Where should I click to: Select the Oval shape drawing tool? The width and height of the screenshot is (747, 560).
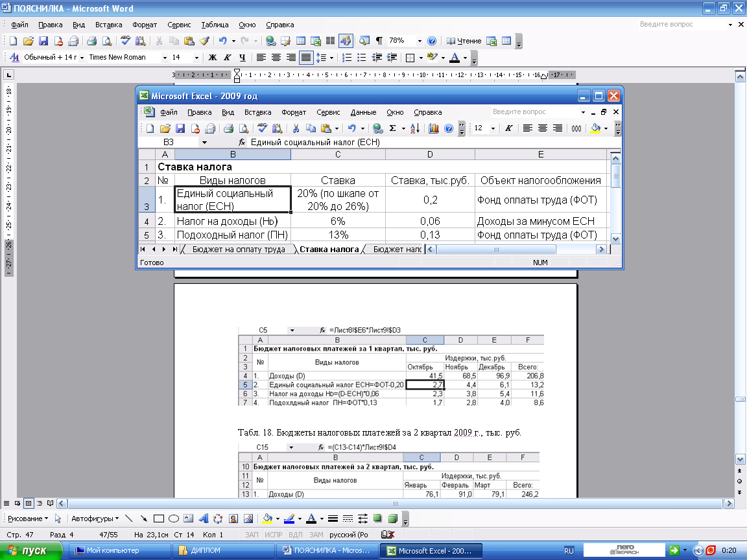[x=174, y=519]
